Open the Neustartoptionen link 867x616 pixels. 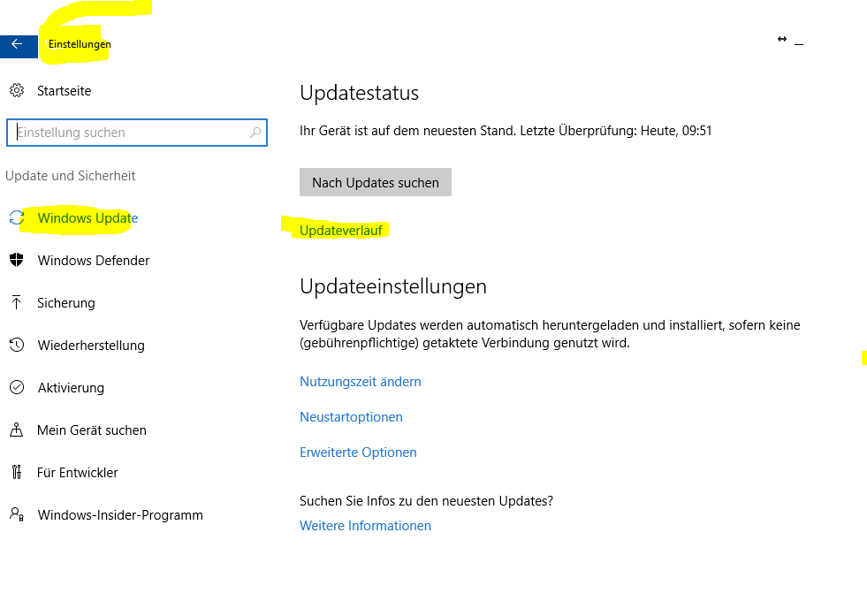(x=351, y=417)
